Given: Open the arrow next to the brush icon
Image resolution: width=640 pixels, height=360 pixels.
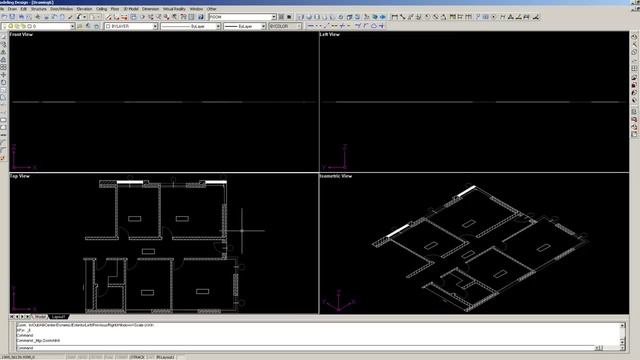Looking at the screenshot, I should click(x=84, y=17).
